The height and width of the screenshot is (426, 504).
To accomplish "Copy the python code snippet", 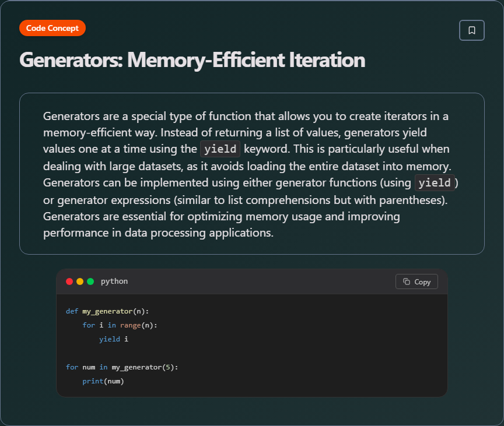I will point(416,281).
